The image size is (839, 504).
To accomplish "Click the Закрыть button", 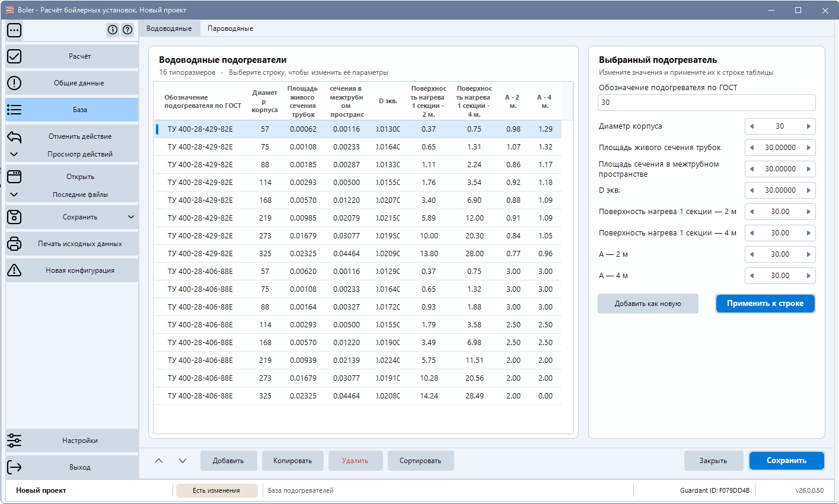I will pos(713,461).
